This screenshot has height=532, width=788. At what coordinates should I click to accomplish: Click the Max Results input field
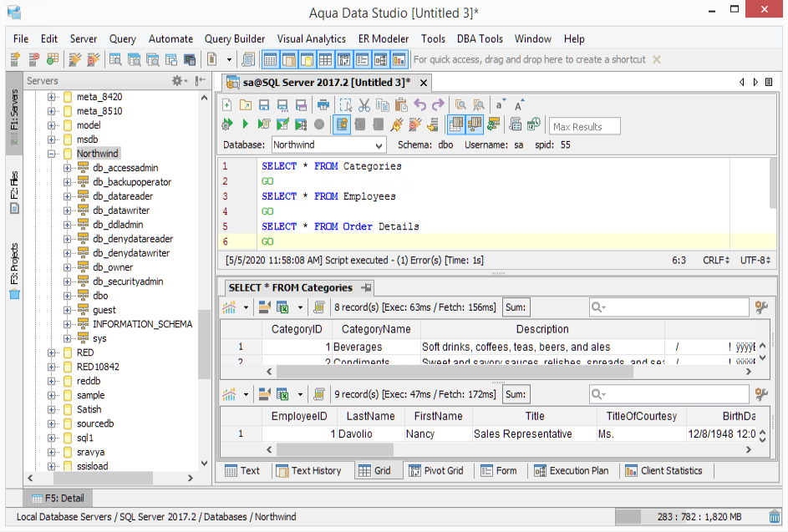585,126
